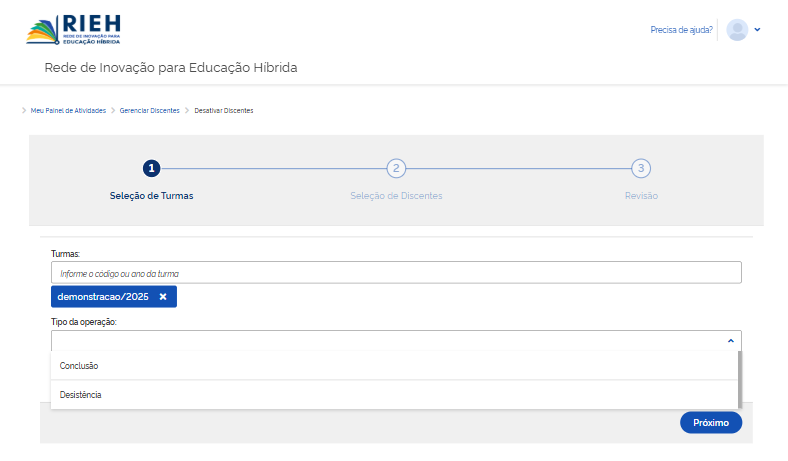The image size is (788, 461).
Task: Go to Meu Painel de Atividades breadcrumb
Action: (68, 110)
